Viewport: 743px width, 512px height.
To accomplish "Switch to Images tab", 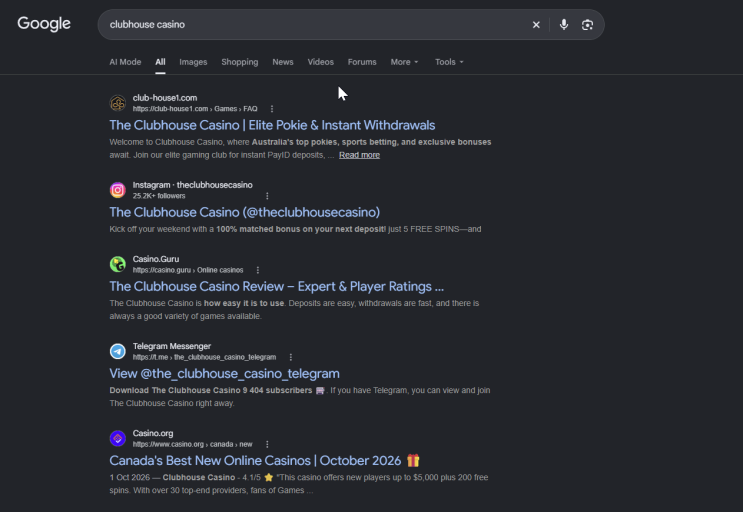I will click(193, 62).
